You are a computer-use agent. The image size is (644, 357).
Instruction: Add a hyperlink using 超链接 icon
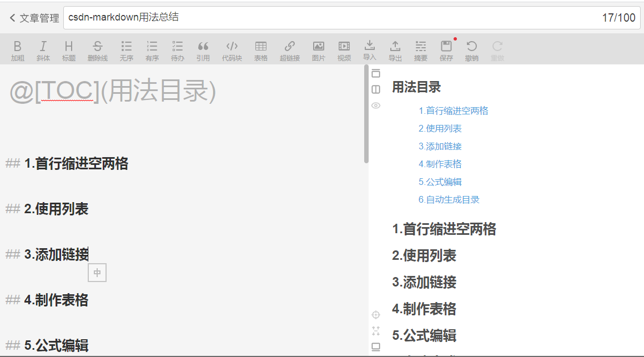point(289,49)
